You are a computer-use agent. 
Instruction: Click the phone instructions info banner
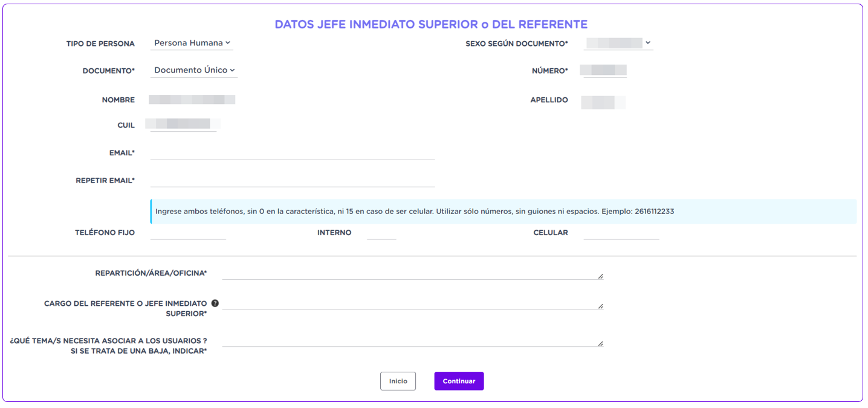(503, 212)
